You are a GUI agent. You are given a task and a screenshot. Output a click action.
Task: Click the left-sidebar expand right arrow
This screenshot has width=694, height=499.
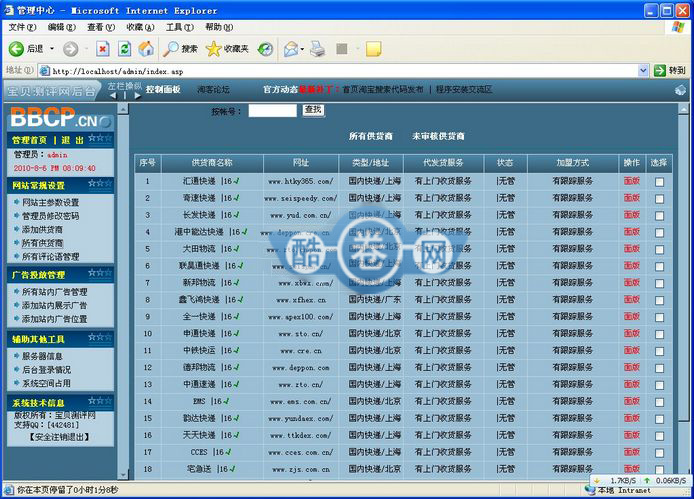[137, 95]
